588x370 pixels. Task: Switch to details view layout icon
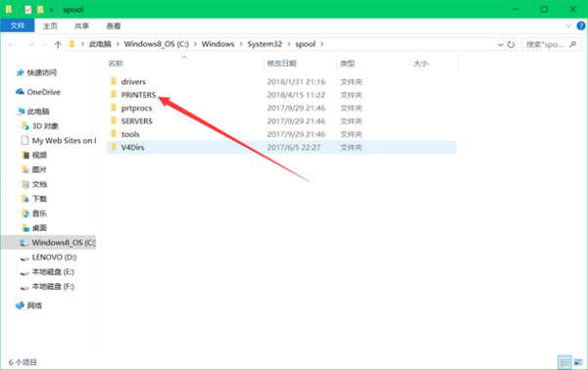564,362
